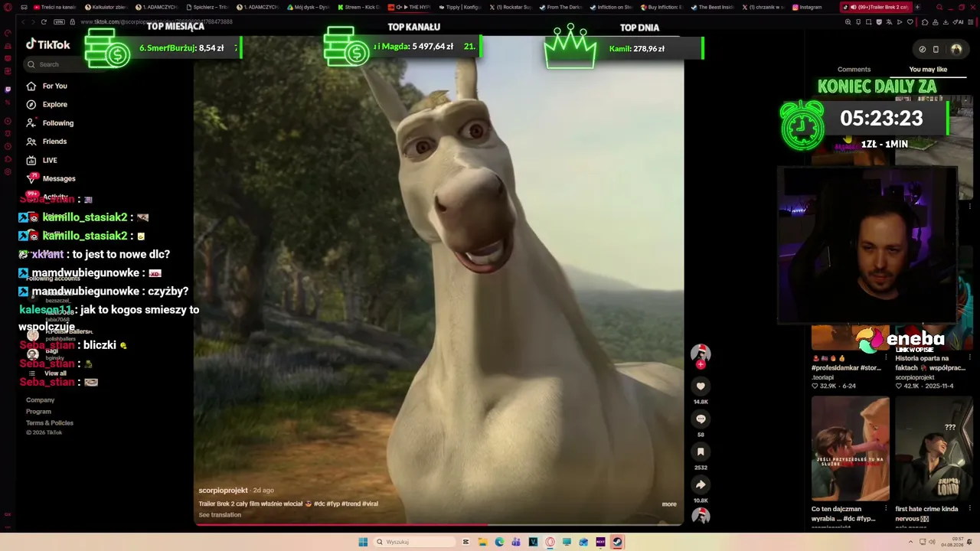Open the For You feed
Image resolution: width=980 pixels, height=551 pixels.
coord(54,86)
